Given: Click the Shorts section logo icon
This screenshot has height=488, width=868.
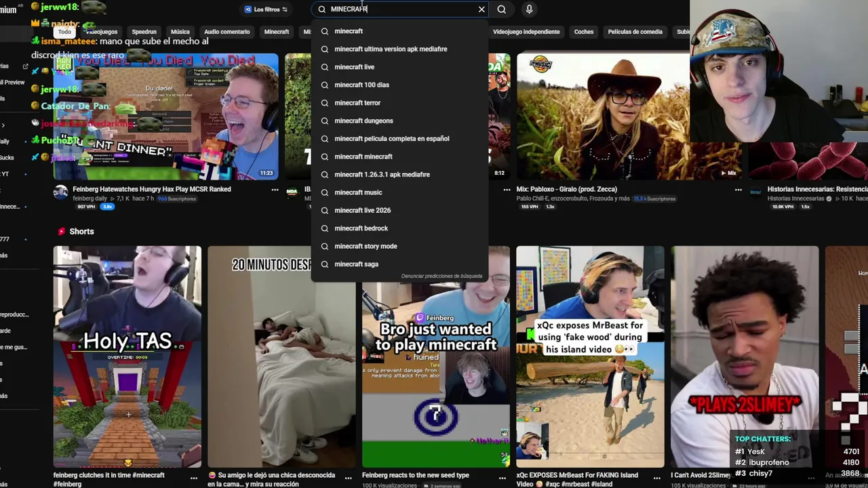Looking at the screenshot, I should coord(62,231).
